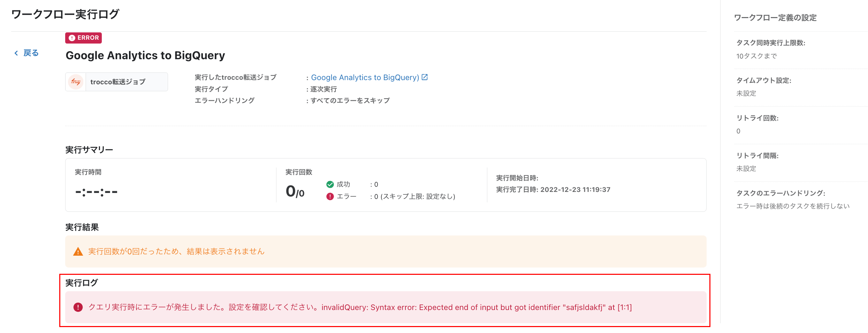Click the external link icon beside job link
868x333 pixels.
tap(425, 77)
